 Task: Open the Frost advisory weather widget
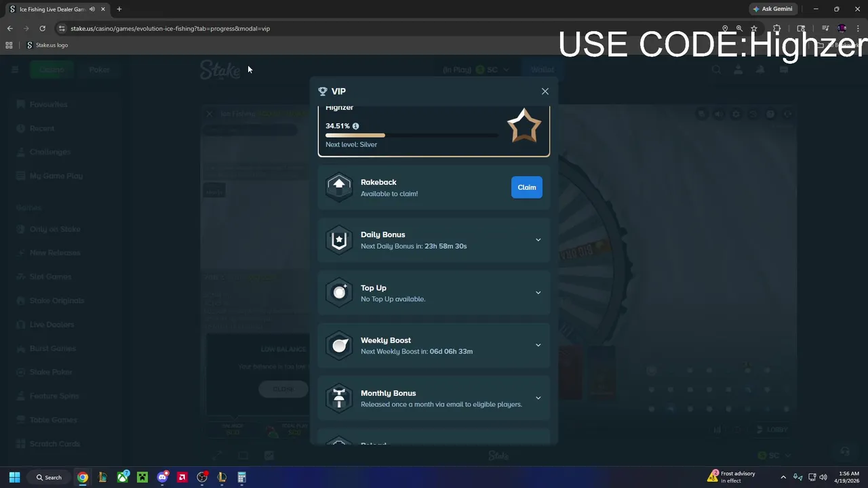point(731,477)
